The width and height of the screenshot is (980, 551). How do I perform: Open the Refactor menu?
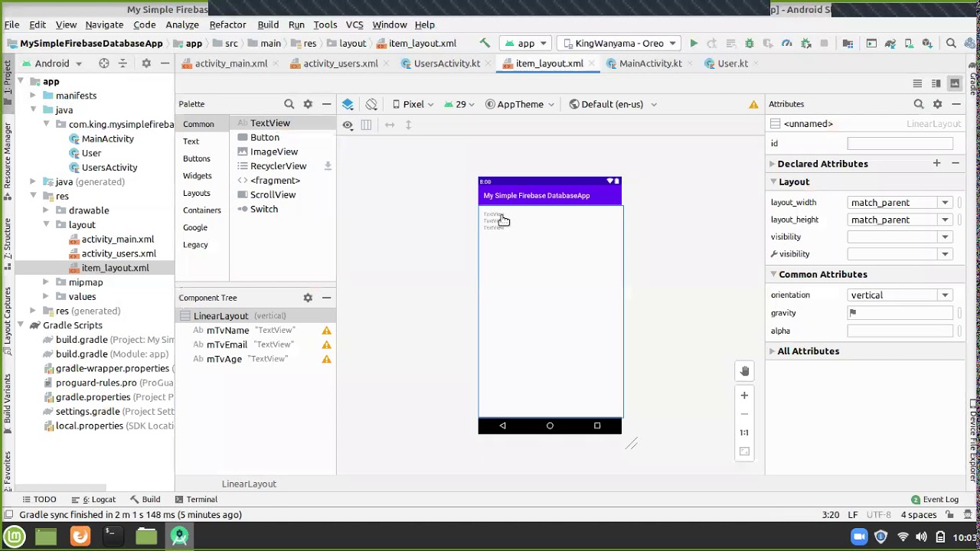(227, 24)
